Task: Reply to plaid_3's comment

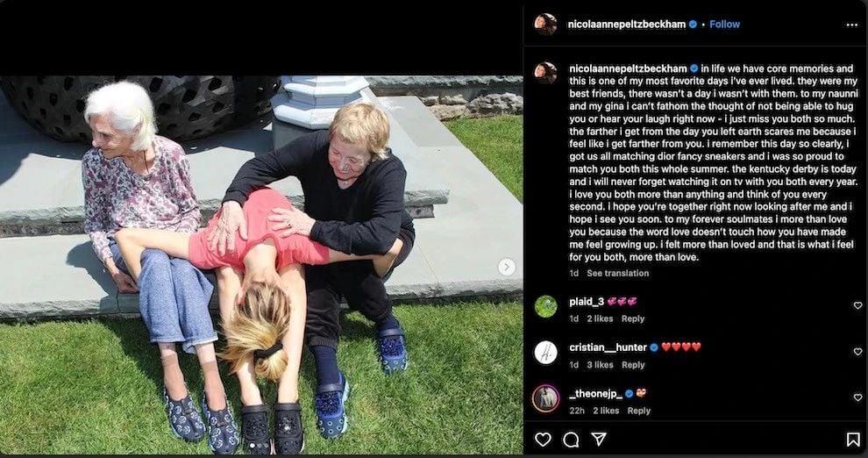Action: [633, 319]
